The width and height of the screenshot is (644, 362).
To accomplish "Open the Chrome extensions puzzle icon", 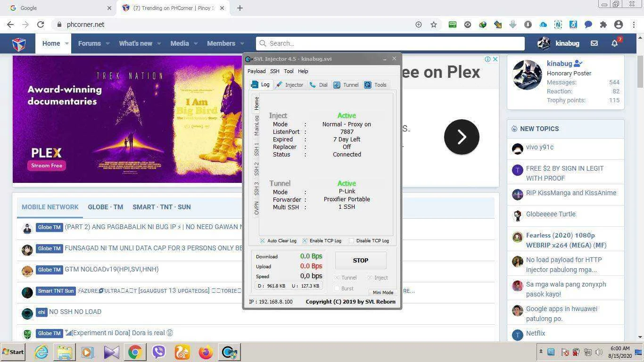I will pos(603,25).
